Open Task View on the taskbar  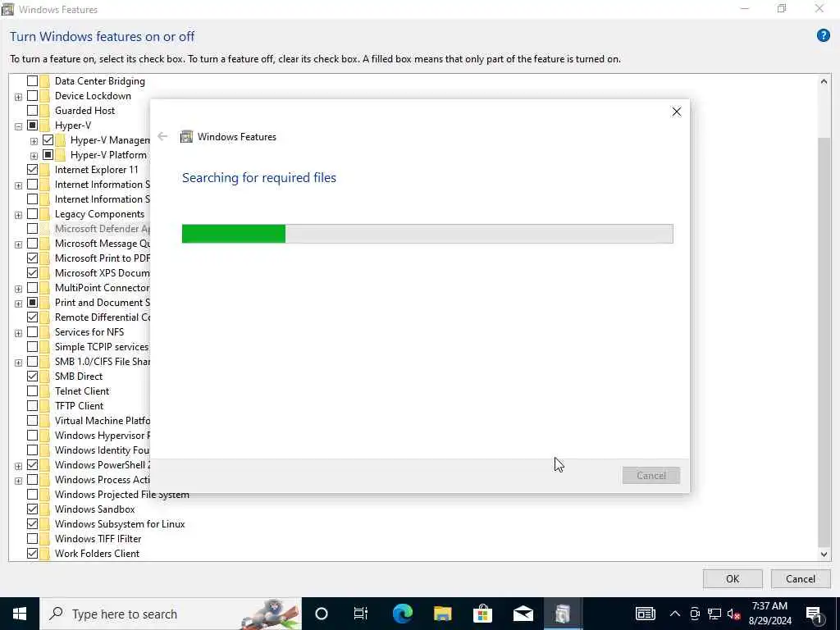click(361, 614)
